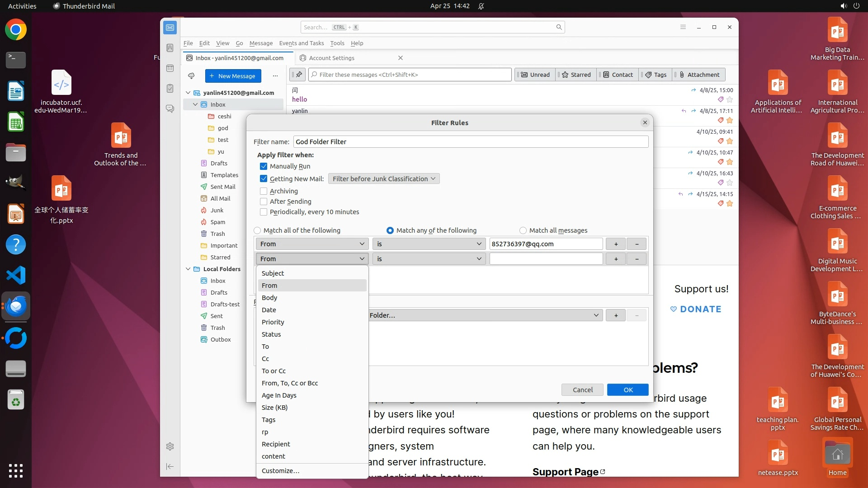
Task: Enable the Archiving checkbox
Action: pyautogui.click(x=264, y=191)
